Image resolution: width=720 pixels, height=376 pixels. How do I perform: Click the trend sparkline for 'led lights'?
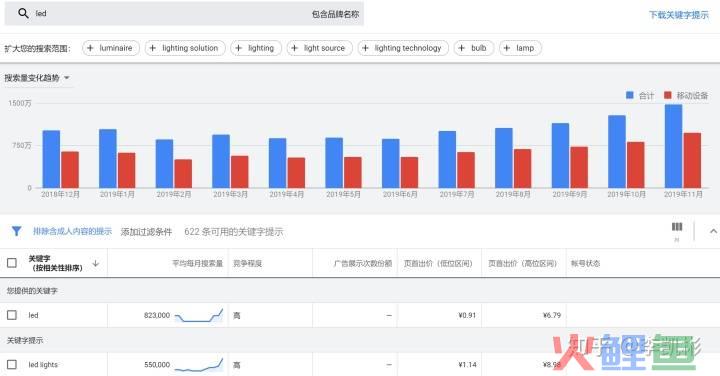click(199, 365)
